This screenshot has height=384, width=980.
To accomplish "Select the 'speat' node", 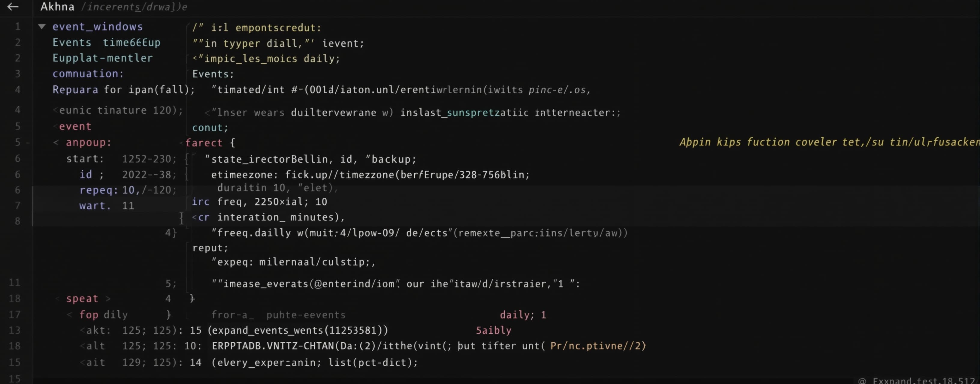I will coord(82,299).
